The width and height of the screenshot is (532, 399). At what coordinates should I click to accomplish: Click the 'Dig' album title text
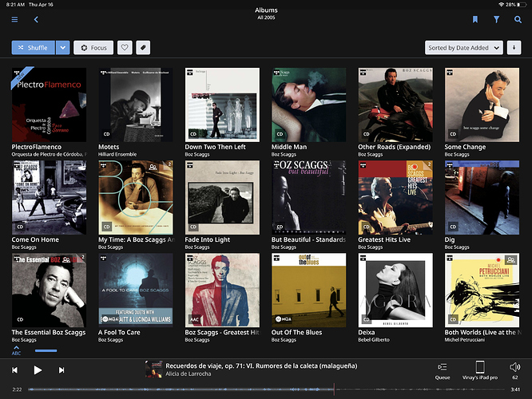[x=450, y=239]
